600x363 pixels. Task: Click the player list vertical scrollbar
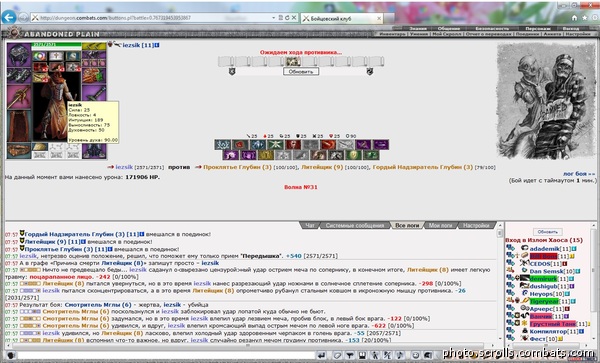point(593,283)
